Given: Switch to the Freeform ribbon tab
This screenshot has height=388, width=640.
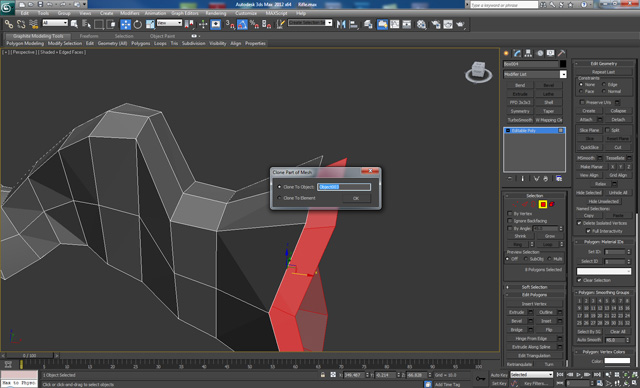Looking at the screenshot, I should pos(89,36).
